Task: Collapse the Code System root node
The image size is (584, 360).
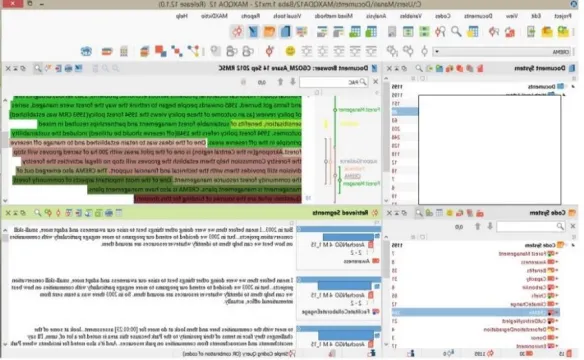Action: [x=573, y=245]
